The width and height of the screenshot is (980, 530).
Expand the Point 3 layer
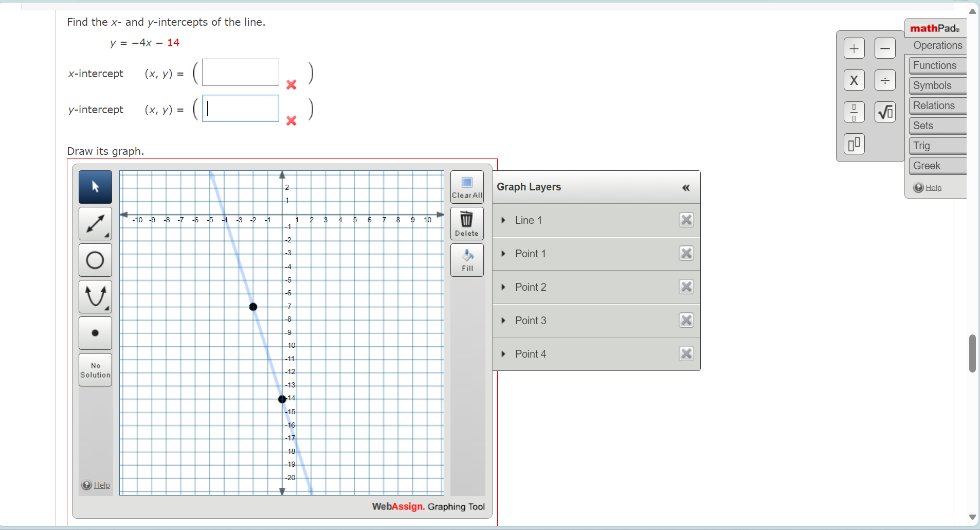point(504,320)
